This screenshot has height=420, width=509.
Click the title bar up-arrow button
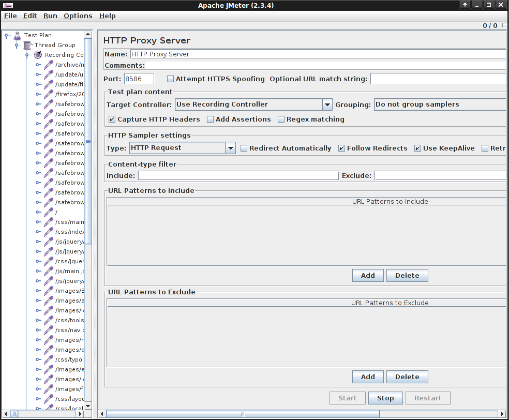(x=465, y=5)
